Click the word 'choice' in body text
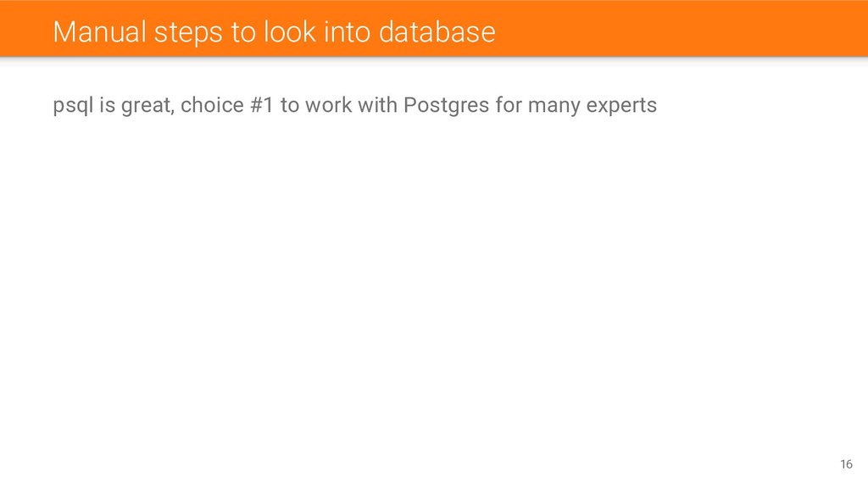This screenshot has height=488, width=868. coord(212,104)
